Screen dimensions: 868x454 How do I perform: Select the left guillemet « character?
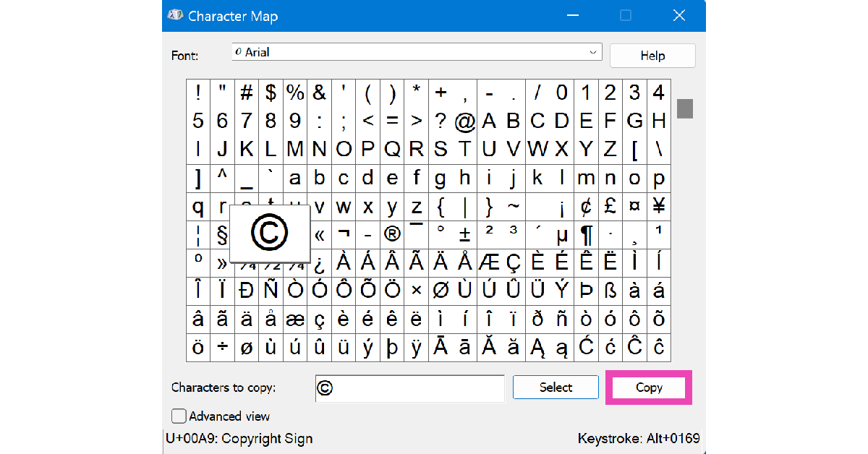tap(319, 234)
